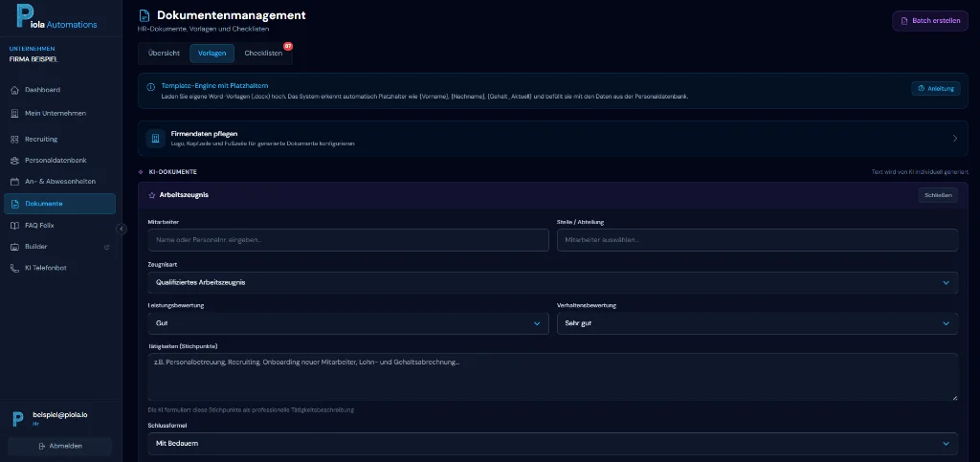Viewport: 980px width, 462px height.
Task: Click the Mitarbeiter name input field
Action: [x=347, y=240]
